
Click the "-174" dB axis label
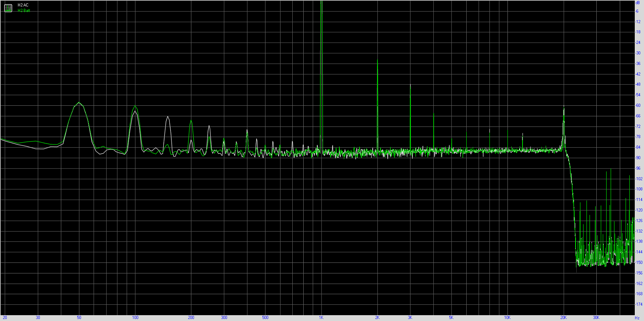(x=639, y=304)
